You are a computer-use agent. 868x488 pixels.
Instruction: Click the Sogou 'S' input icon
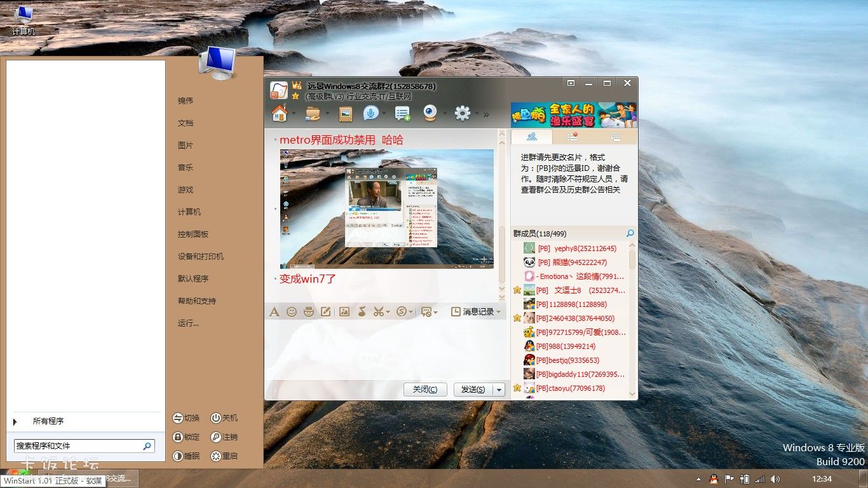point(402,312)
